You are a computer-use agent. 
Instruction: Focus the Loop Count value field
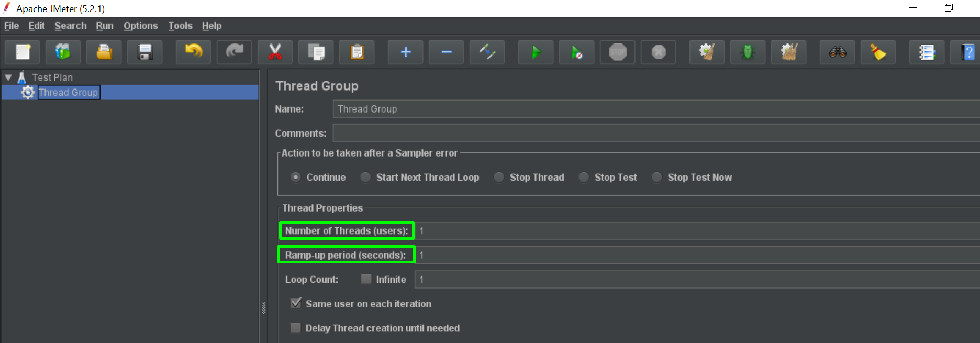tap(697, 279)
